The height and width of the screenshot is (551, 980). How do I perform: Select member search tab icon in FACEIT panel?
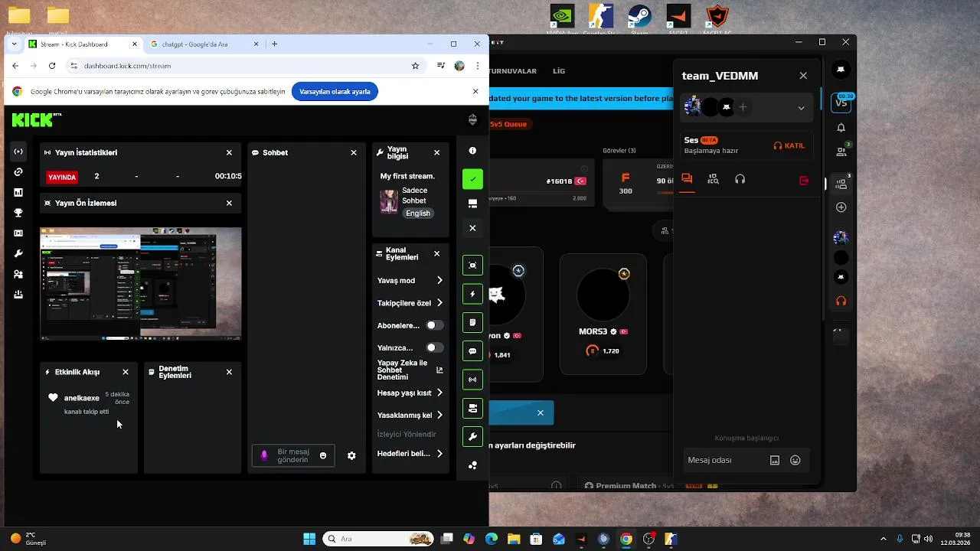coord(714,179)
